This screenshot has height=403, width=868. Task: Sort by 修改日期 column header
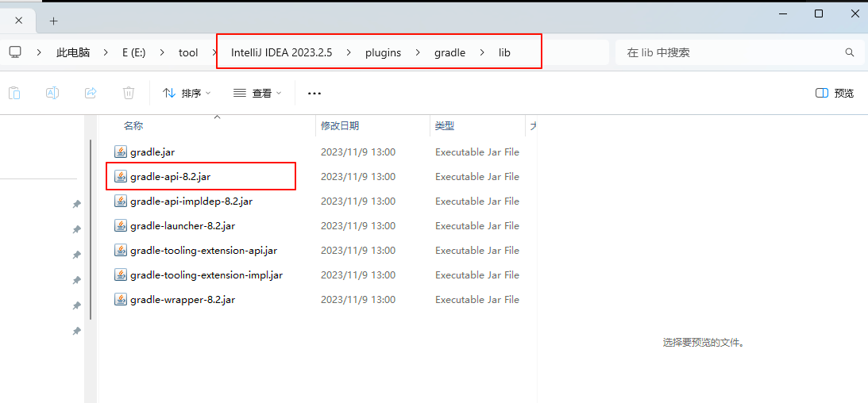340,126
